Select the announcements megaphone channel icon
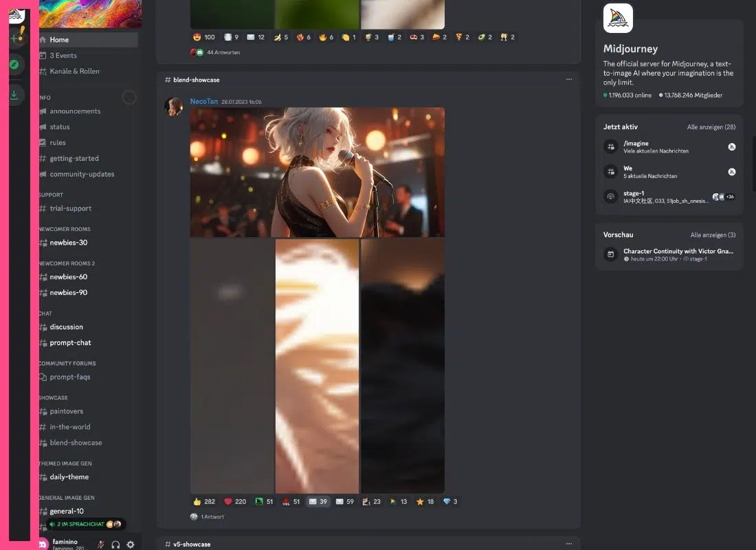 42,111
